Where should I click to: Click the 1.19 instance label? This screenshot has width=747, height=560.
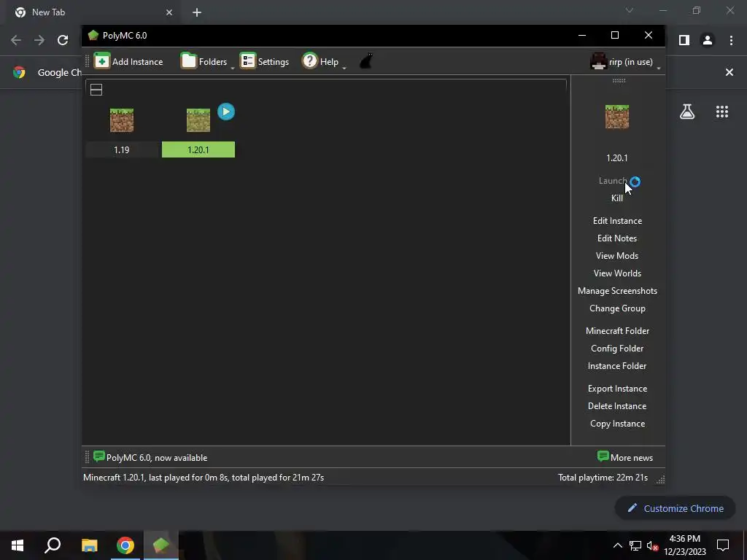point(122,149)
